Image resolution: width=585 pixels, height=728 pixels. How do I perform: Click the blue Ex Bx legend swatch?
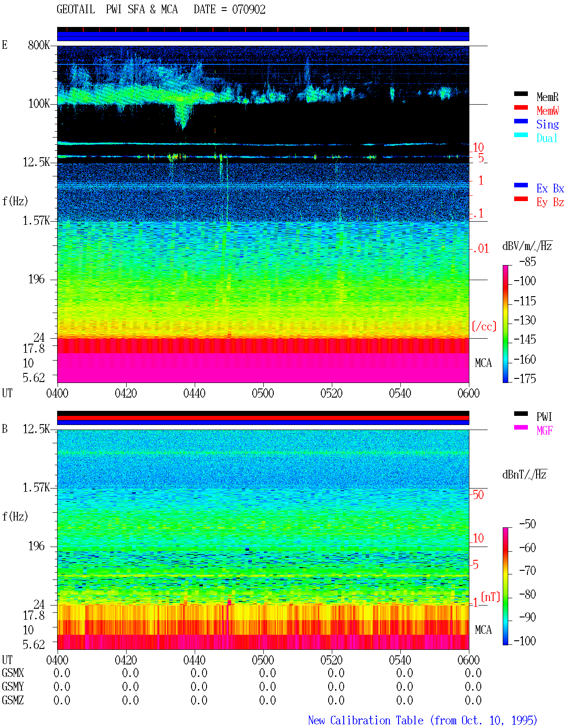521,185
